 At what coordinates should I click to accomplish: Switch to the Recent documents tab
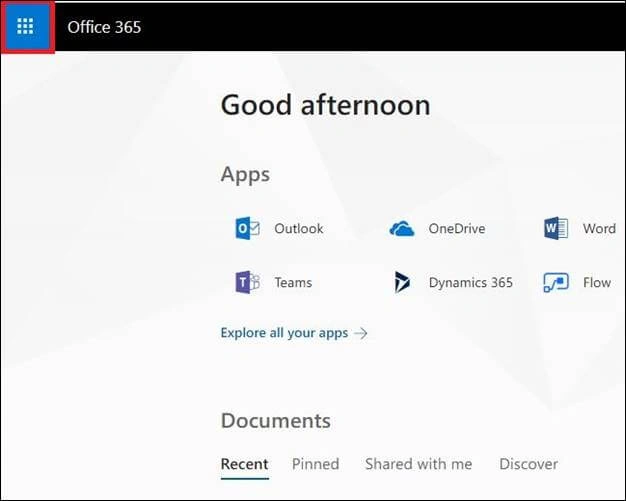244,464
